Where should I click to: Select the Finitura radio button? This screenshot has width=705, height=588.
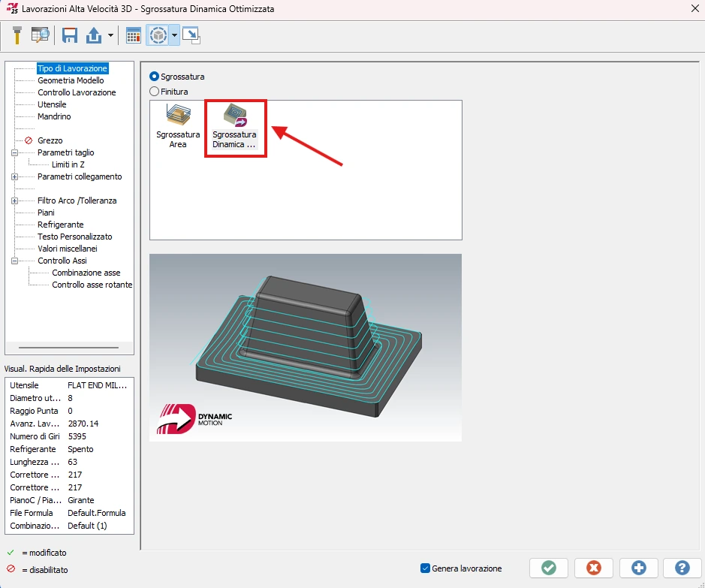click(155, 91)
